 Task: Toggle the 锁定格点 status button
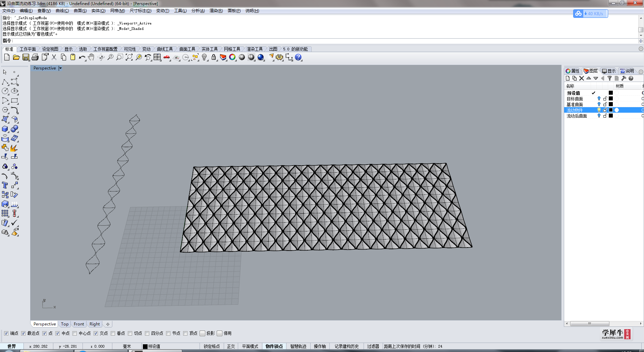pos(212,346)
